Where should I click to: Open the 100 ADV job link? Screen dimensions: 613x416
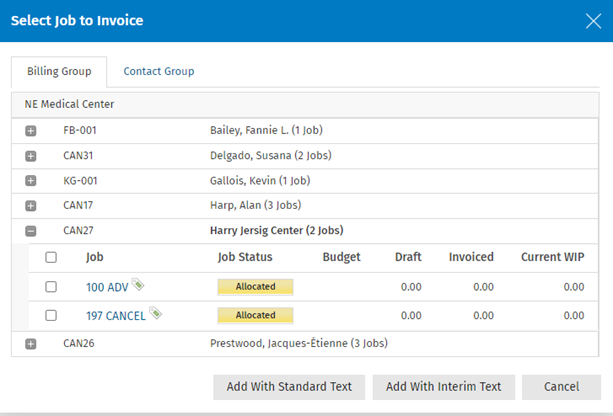(107, 287)
